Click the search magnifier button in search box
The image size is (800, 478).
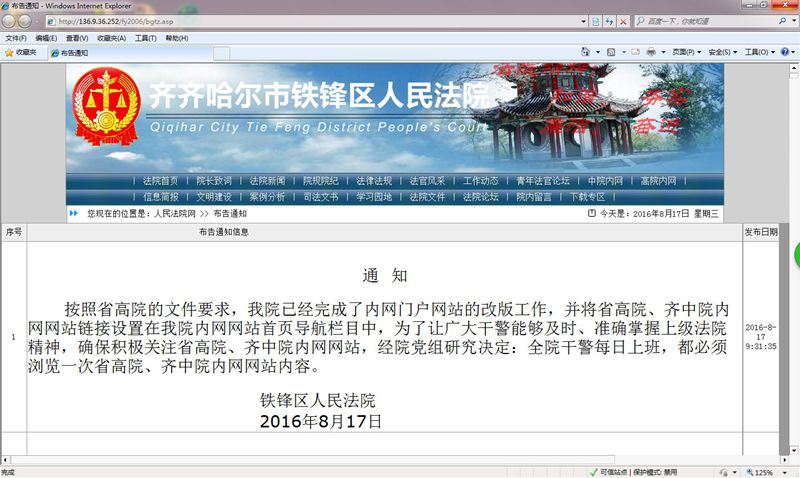point(782,21)
